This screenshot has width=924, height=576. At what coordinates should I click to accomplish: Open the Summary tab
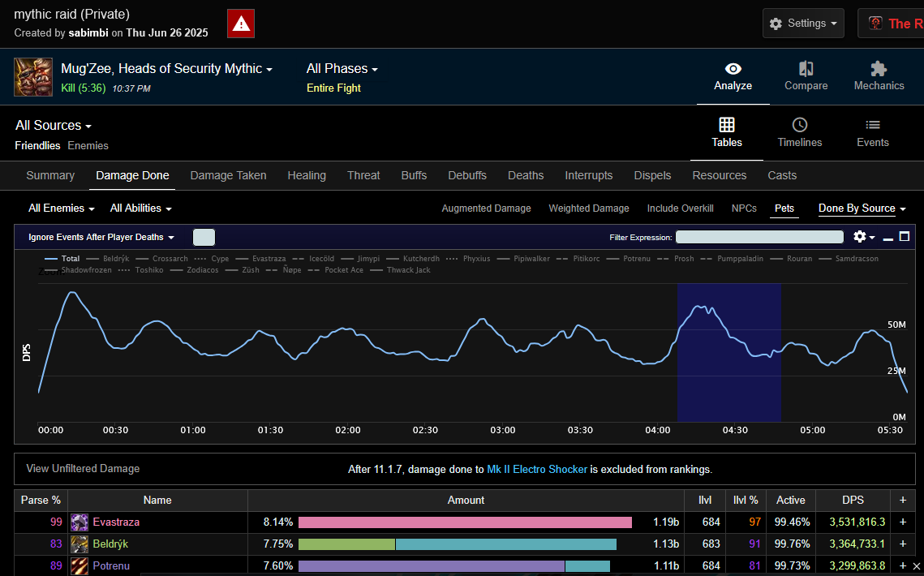click(x=50, y=176)
